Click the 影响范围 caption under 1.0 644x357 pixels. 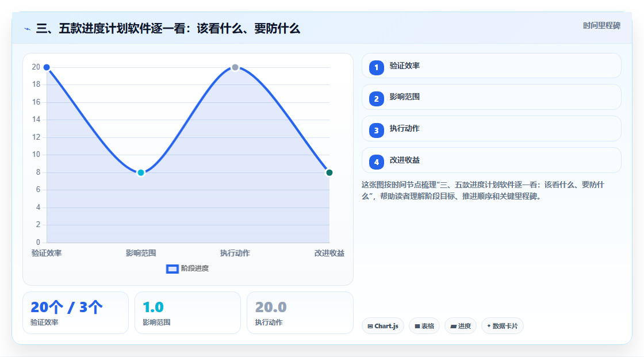point(156,323)
